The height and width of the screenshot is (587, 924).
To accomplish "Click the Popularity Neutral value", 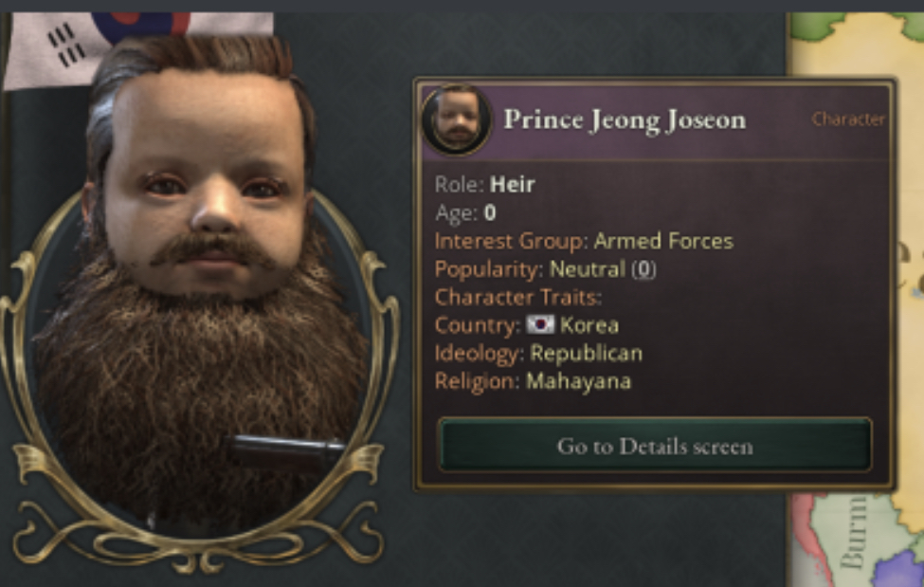I will pos(587,269).
